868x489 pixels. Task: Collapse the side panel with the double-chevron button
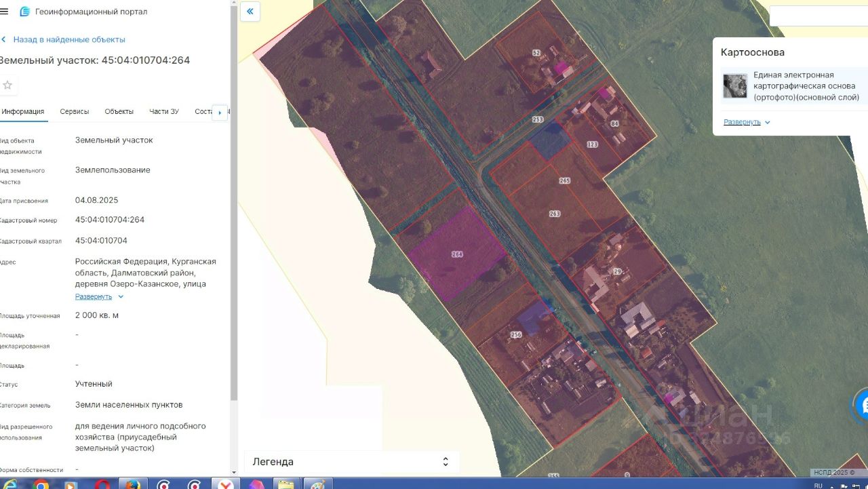250,12
